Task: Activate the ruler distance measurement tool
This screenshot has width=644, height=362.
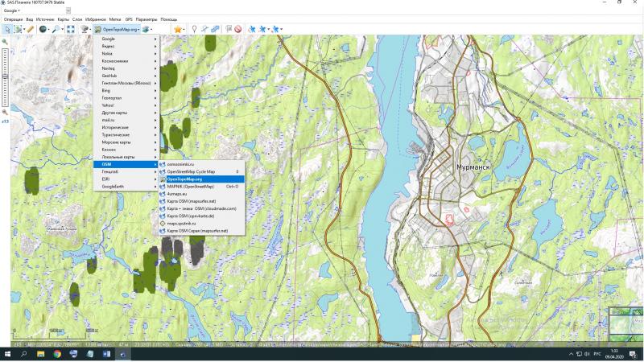Action: 31,29
